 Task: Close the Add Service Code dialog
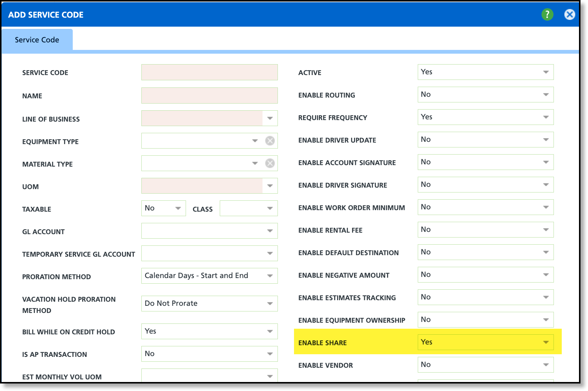(x=570, y=15)
